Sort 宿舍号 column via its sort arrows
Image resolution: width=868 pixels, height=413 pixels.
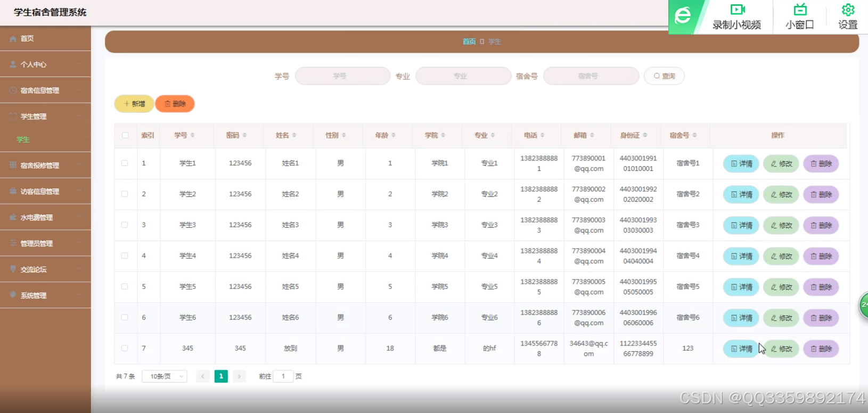point(694,135)
